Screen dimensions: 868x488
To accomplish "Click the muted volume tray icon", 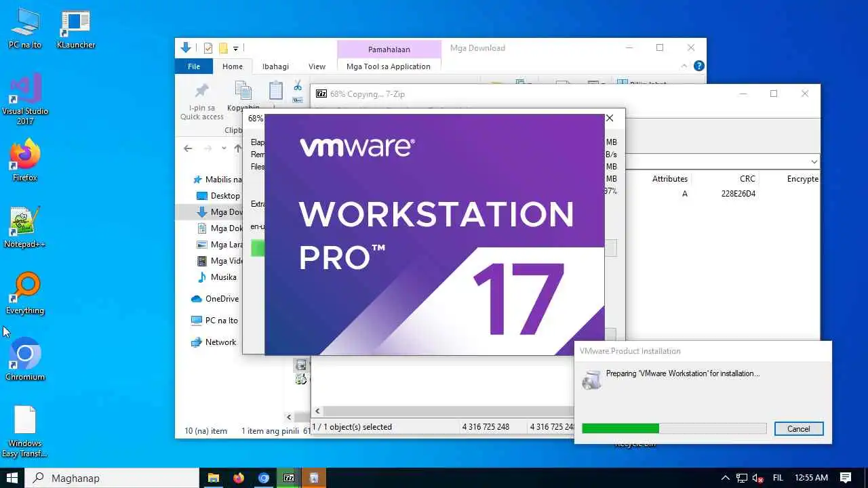I will (759, 478).
